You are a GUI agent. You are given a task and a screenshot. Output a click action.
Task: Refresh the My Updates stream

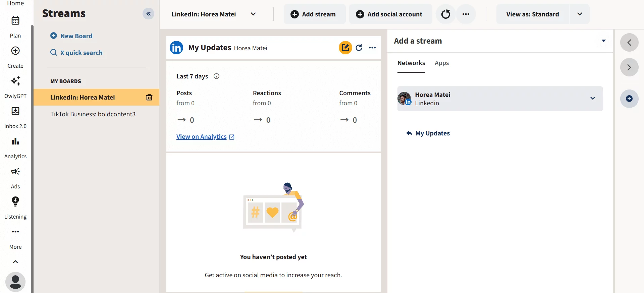[359, 48]
